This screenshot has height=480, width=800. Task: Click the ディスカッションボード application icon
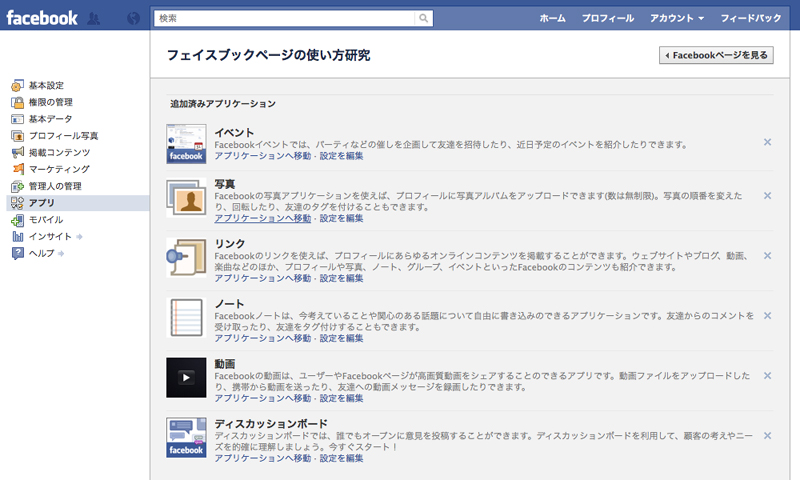186,437
